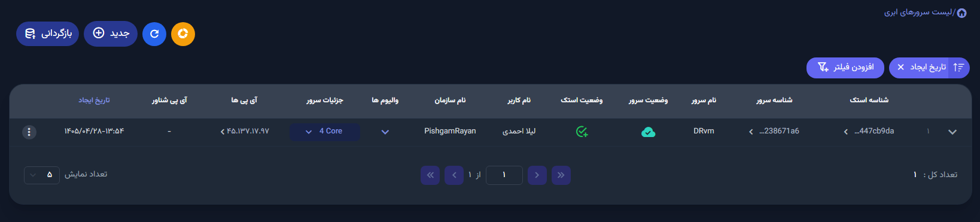Click the جدید new server button
The height and width of the screenshot is (222, 980).
tap(111, 34)
